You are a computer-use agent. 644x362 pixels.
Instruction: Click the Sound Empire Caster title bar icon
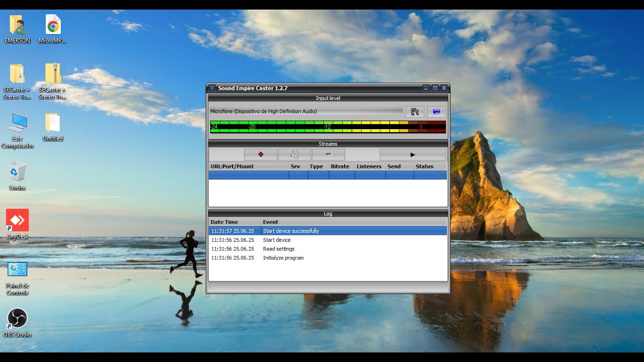[212, 88]
